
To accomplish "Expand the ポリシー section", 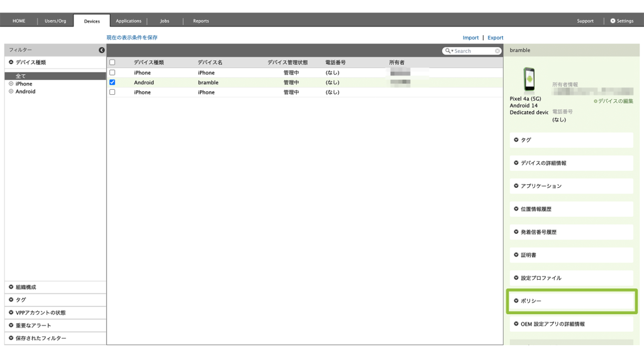I will coord(571,301).
